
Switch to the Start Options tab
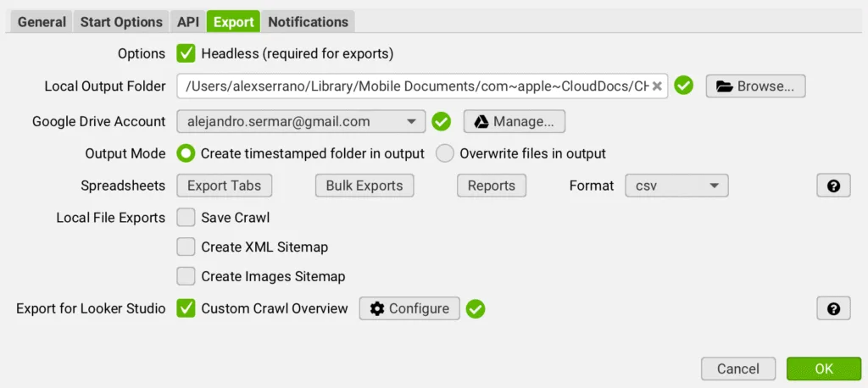(x=121, y=21)
